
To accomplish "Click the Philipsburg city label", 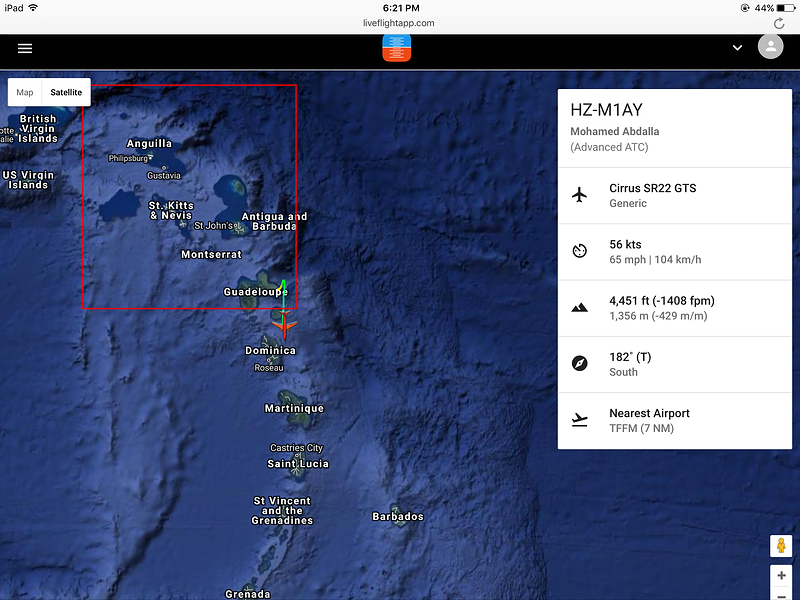I will [x=128, y=158].
